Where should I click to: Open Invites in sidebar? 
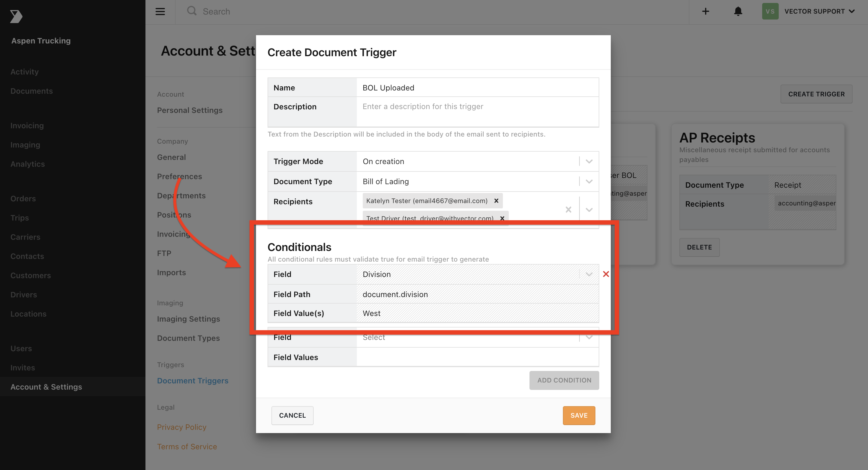pos(22,368)
